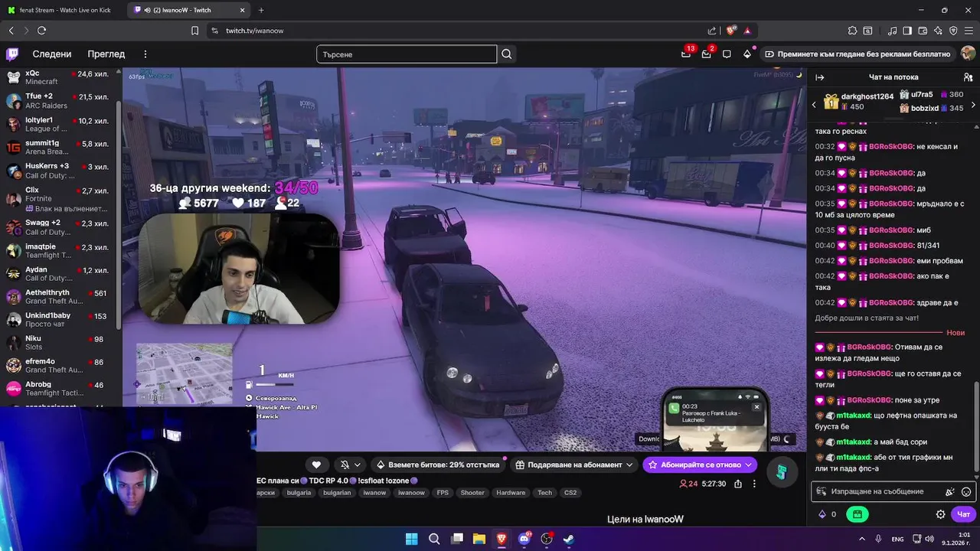Open top nav more options three dots
Screen dimensions: 980x551
[x=145, y=54]
